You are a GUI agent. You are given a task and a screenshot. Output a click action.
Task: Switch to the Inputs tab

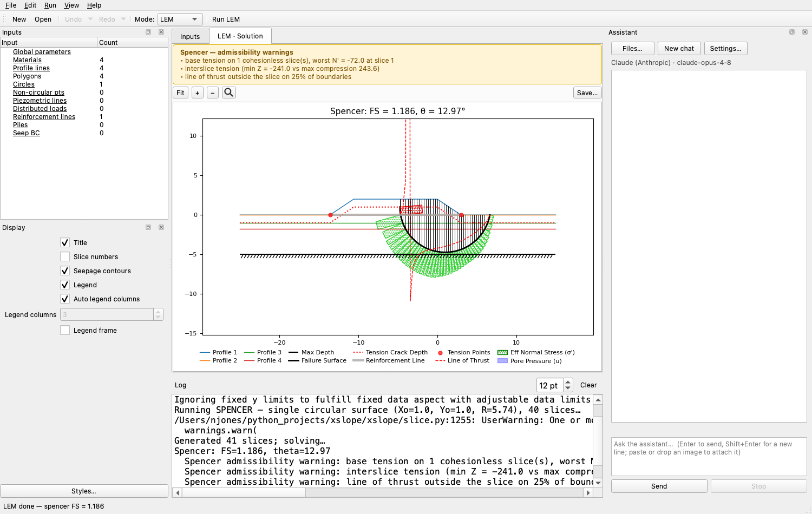point(190,36)
